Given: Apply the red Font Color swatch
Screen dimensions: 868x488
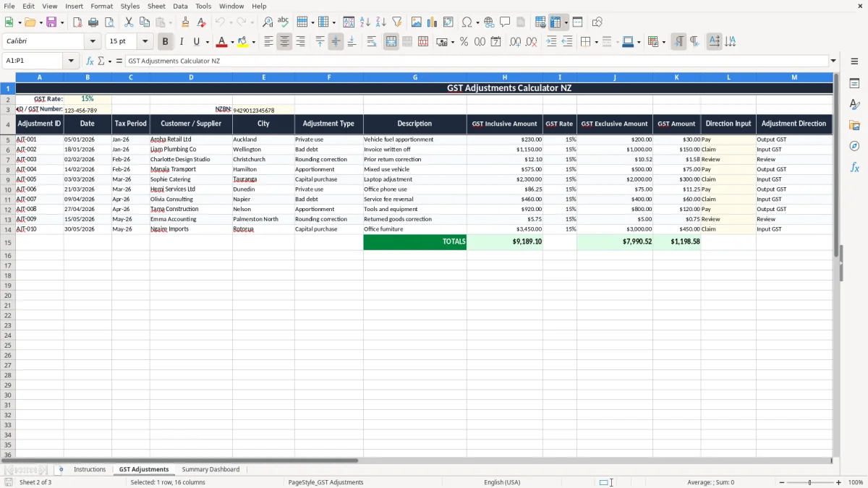Looking at the screenshot, I should tap(222, 42).
